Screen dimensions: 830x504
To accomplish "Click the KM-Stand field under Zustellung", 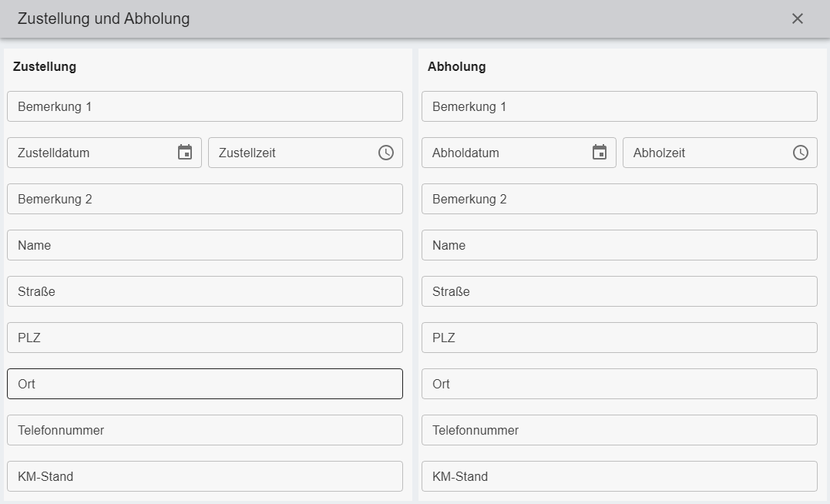I will pyautogui.click(x=204, y=476).
